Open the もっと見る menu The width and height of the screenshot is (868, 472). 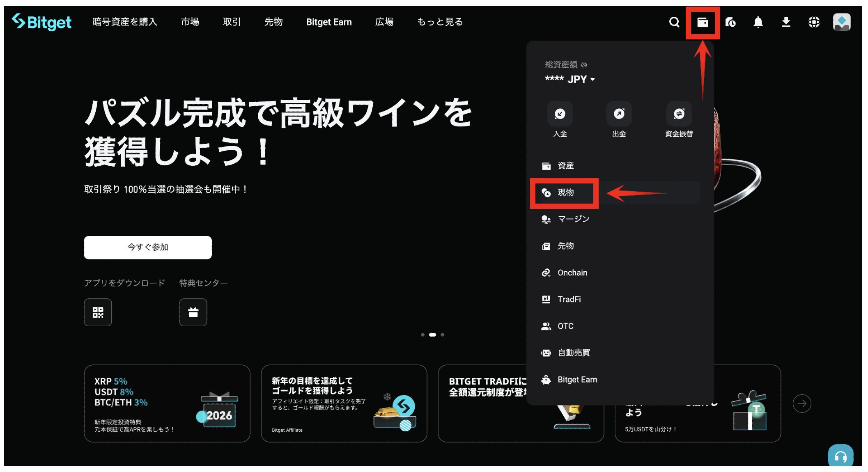tap(440, 22)
